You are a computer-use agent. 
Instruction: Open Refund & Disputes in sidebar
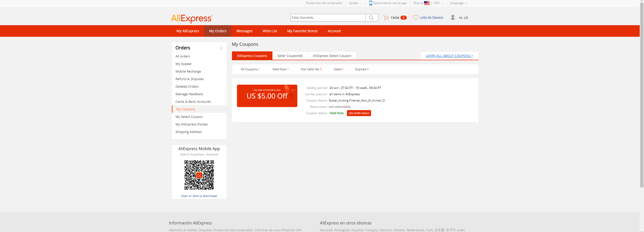[190, 79]
